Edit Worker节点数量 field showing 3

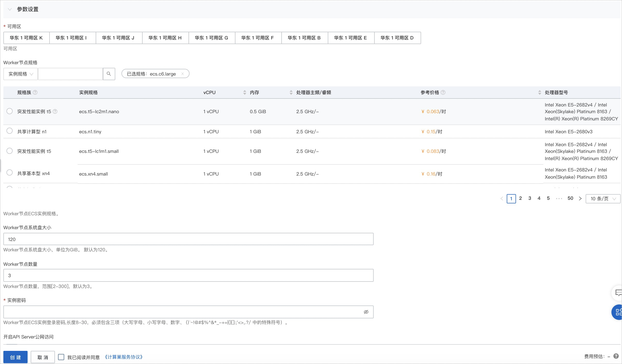tap(188, 275)
